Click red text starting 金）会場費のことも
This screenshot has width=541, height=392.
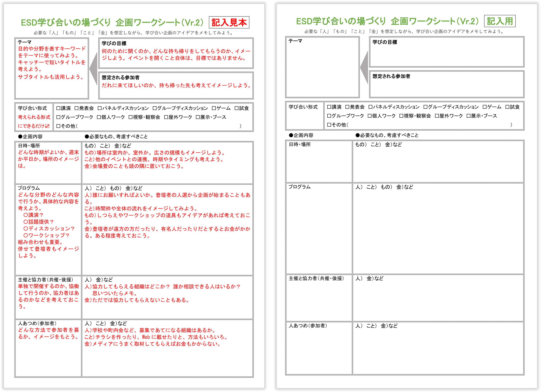tap(135, 166)
